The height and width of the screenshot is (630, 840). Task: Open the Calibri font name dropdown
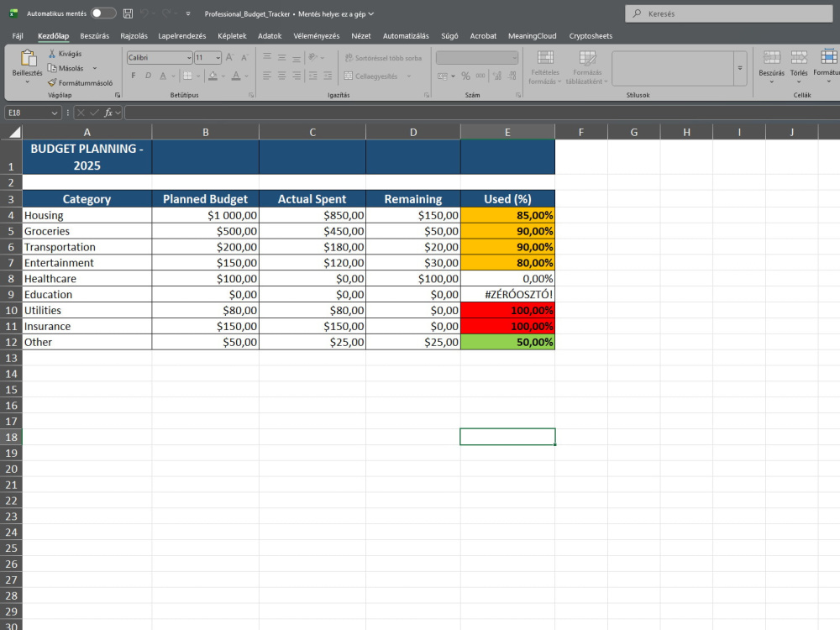[189, 57]
